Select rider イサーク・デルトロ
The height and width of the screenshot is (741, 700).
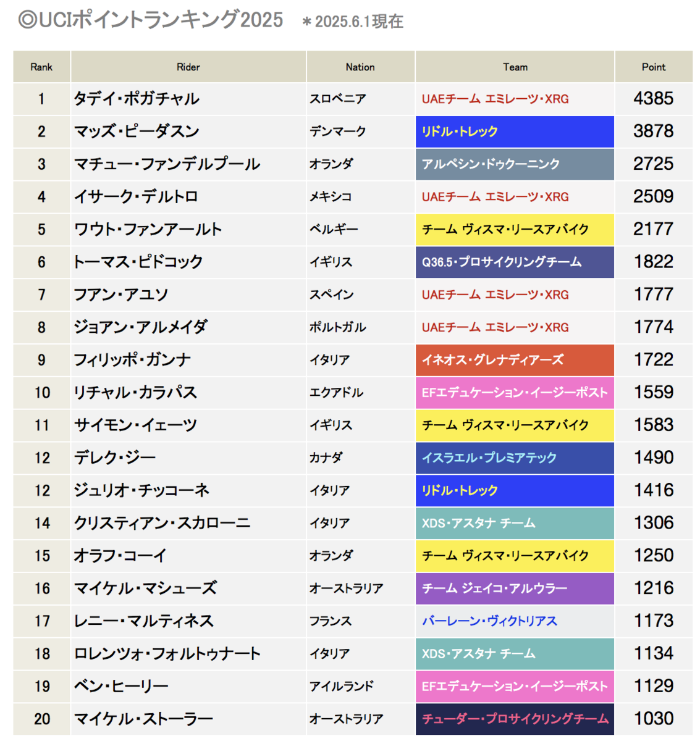click(136, 197)
